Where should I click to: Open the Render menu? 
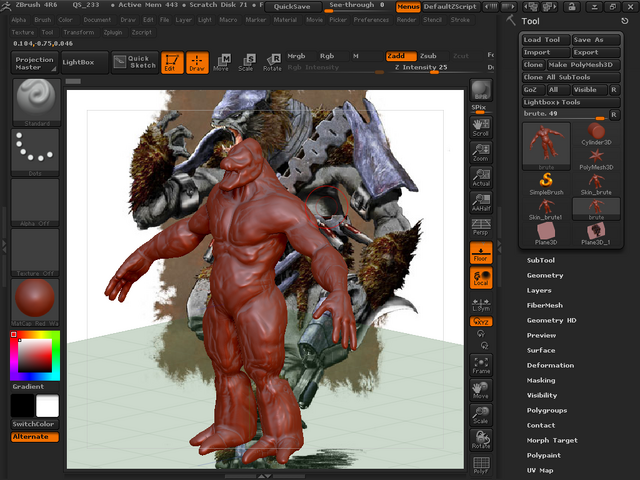click(x=406, y=20)
